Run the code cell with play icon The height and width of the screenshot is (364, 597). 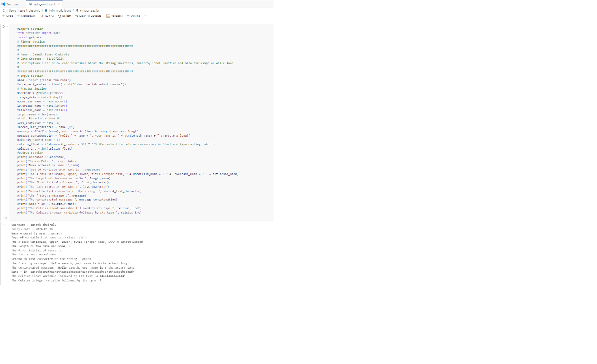4,26
